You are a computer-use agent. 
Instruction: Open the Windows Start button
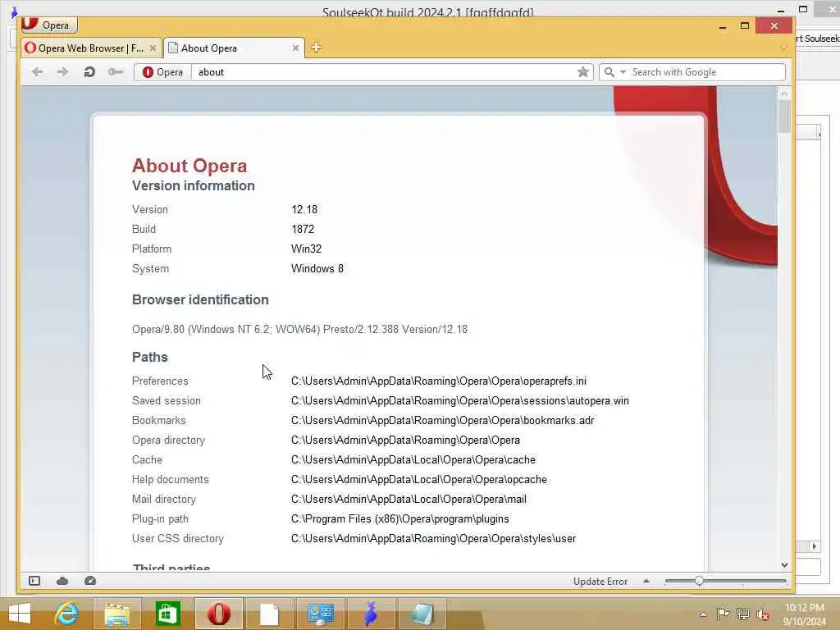pos(20,614)
